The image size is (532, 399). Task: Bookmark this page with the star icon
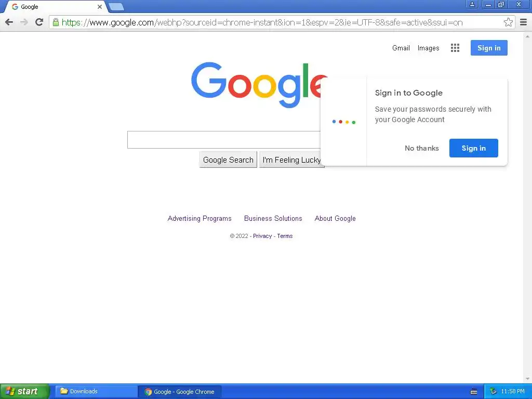pos(508,22)
